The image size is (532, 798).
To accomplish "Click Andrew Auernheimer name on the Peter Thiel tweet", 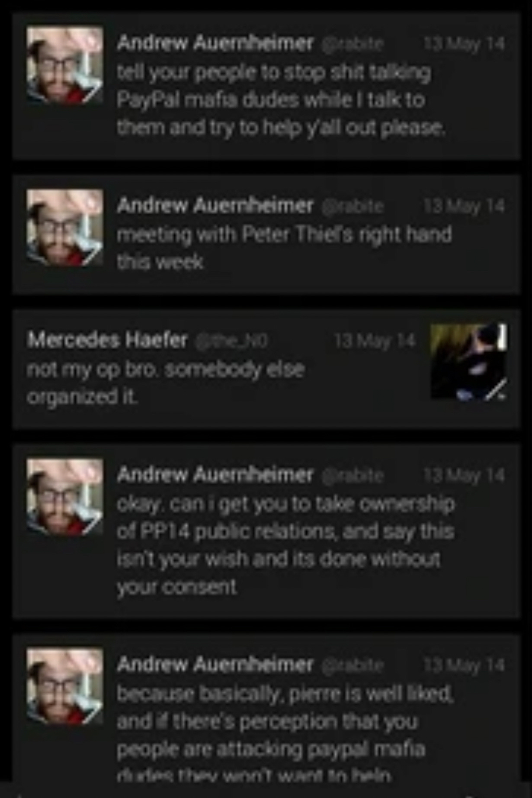I will click(215, 206).
